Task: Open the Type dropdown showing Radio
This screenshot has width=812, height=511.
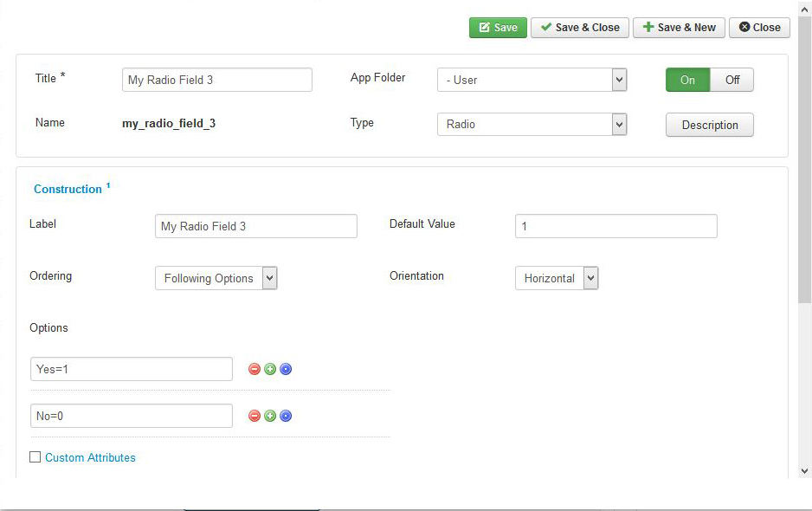Action: coord(532,125)
